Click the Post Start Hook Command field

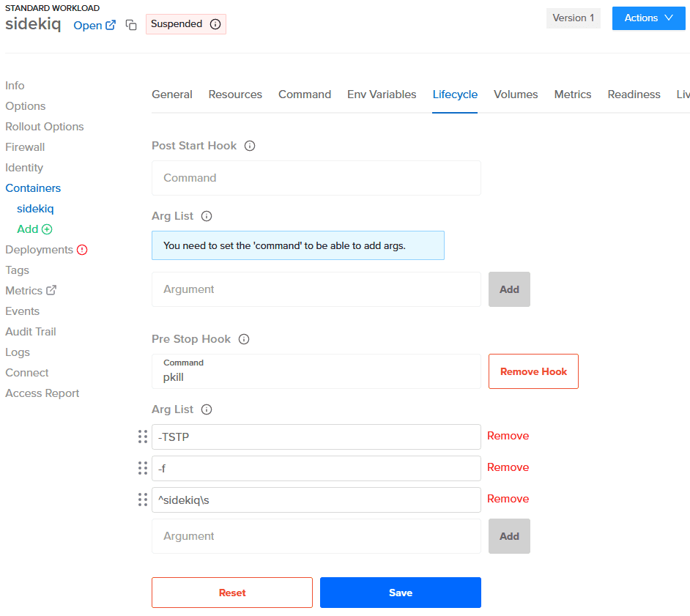click(316, 178)
